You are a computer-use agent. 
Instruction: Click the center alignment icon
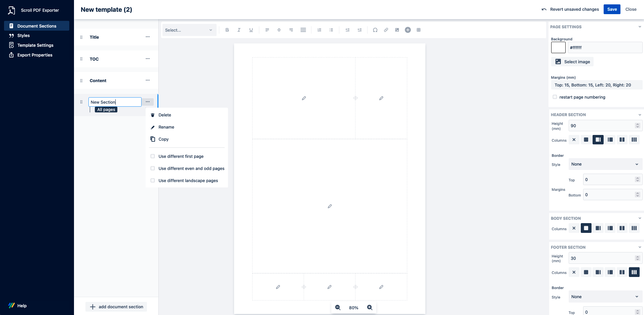tap(278, 30)
